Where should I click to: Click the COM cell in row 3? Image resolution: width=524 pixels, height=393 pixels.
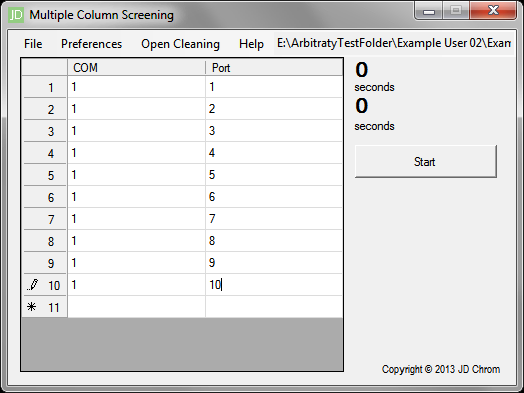click(x=136, y=131)
